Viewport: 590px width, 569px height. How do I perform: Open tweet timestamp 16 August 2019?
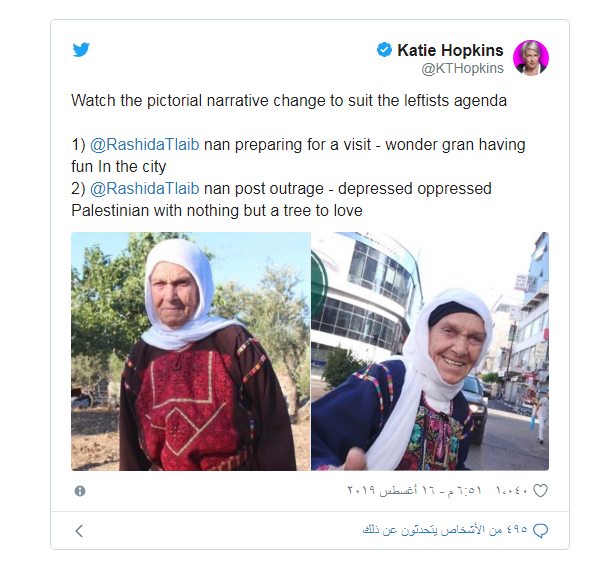(x=414, y=491)
